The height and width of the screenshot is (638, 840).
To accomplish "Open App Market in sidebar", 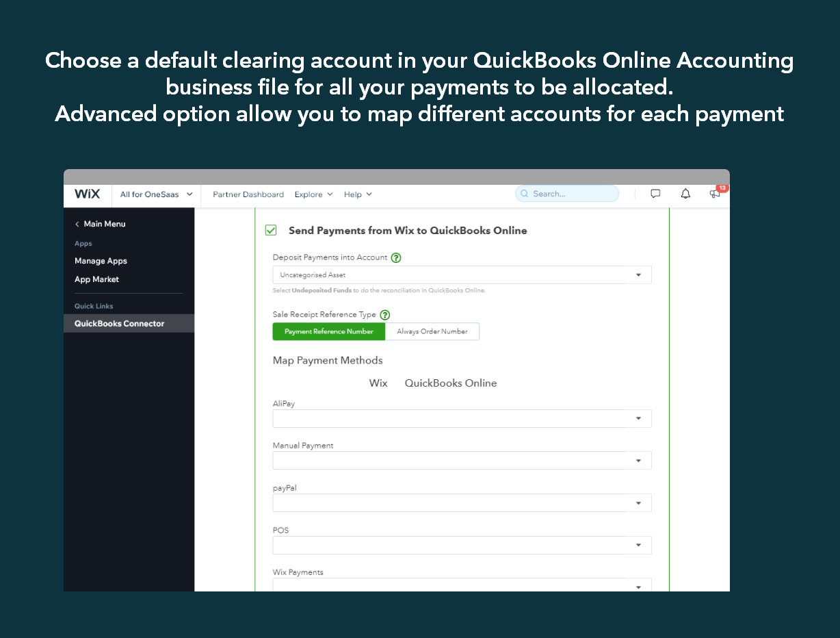I will (x=96, y=279).
